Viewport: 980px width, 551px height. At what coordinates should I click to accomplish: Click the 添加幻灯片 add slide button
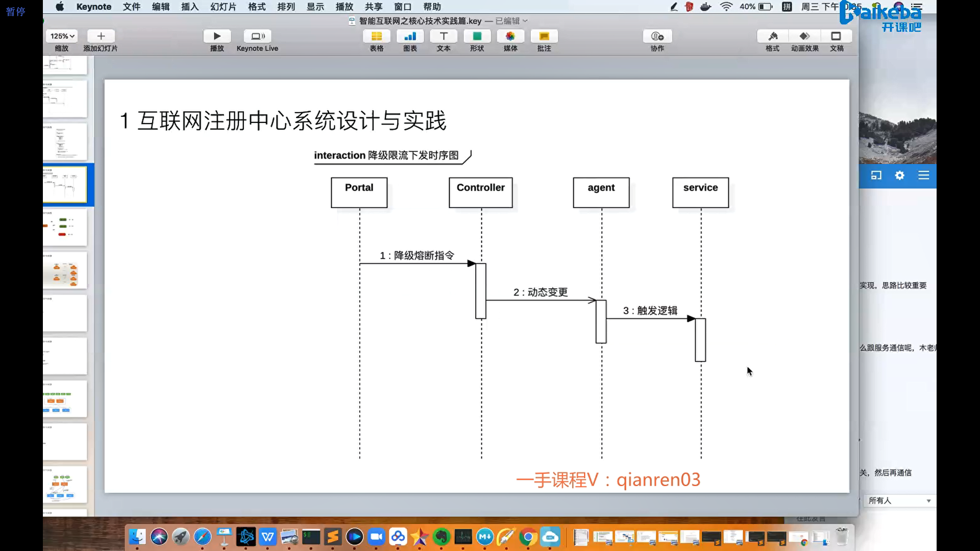coord(101,36)
